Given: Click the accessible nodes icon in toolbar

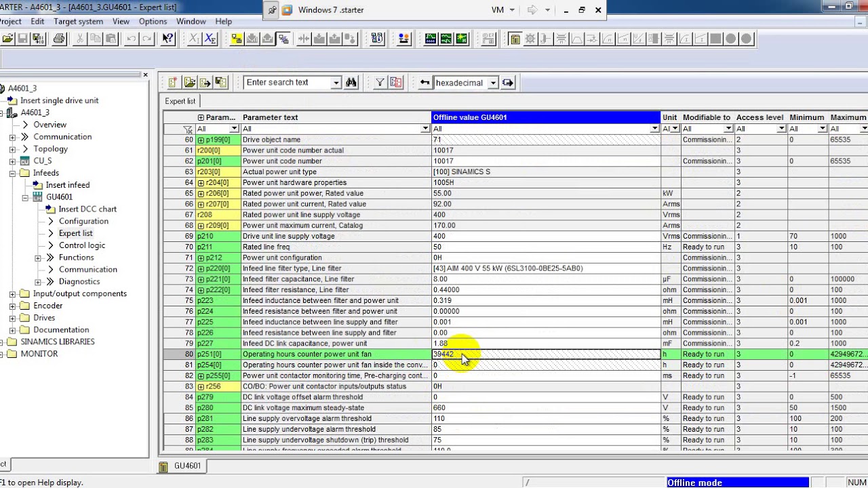Looking at the screenshot, I should click(x=378, y=39).
